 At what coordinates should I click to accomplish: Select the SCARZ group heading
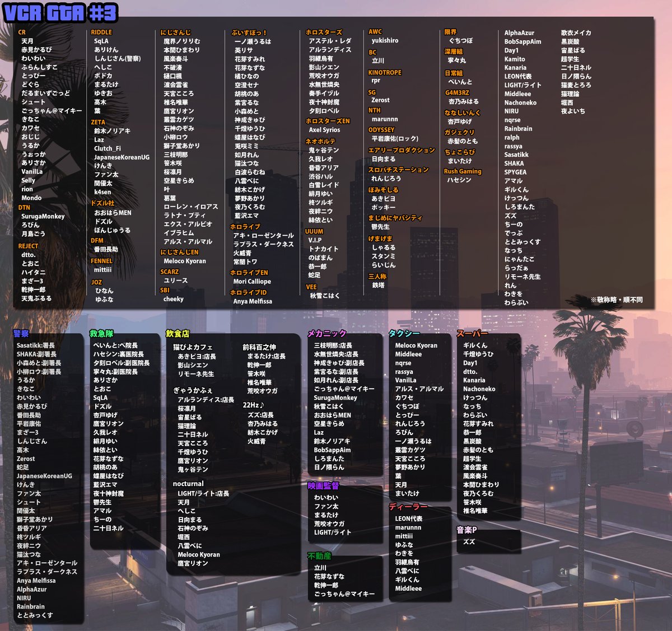click(170, 272)
